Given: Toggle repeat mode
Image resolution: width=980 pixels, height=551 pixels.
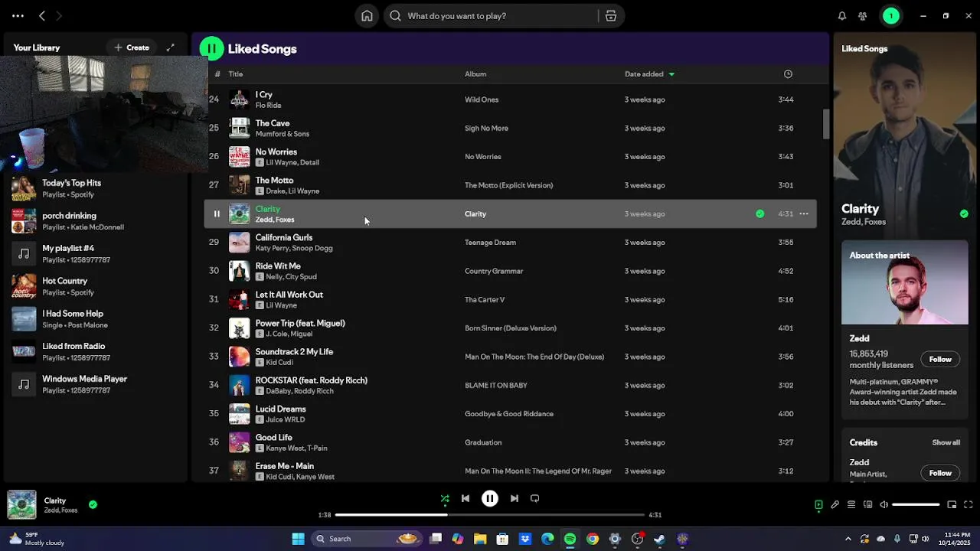Looking at the screenshot, I should tap(535, 499).
